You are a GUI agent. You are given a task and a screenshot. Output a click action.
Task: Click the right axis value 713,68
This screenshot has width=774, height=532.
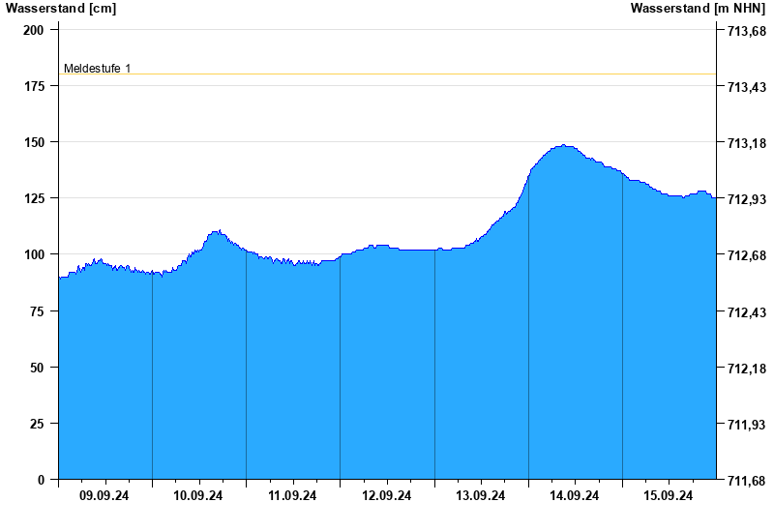[x=747, y=31]
